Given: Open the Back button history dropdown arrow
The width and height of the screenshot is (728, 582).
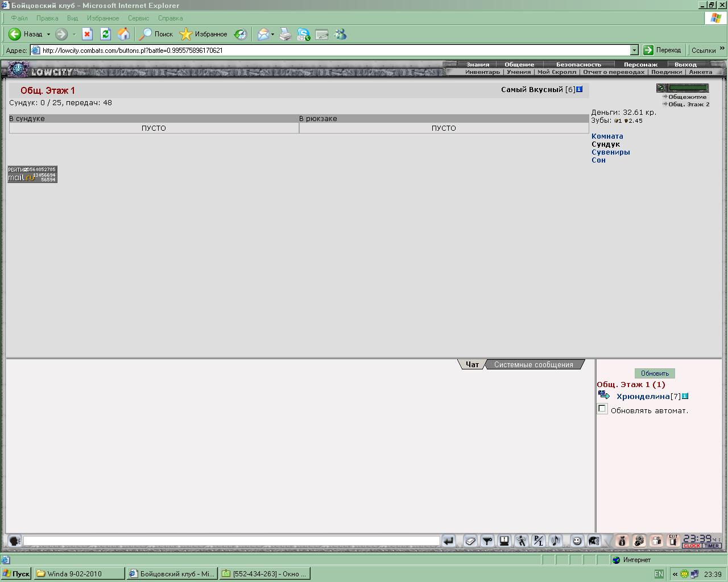Looking at the screenshot, I should (x=48, y=34).
